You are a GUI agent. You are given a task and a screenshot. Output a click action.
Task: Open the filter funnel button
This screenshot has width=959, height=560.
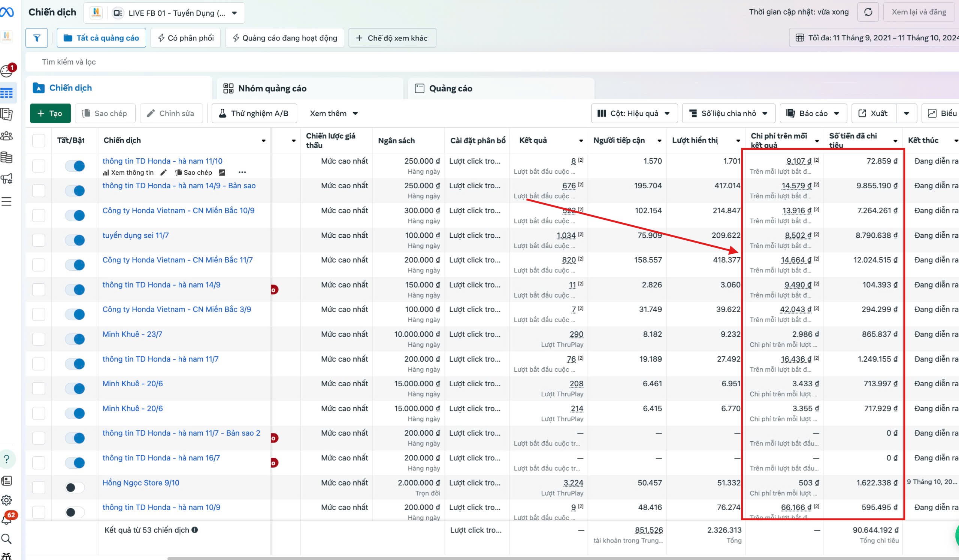pos(37,38)
